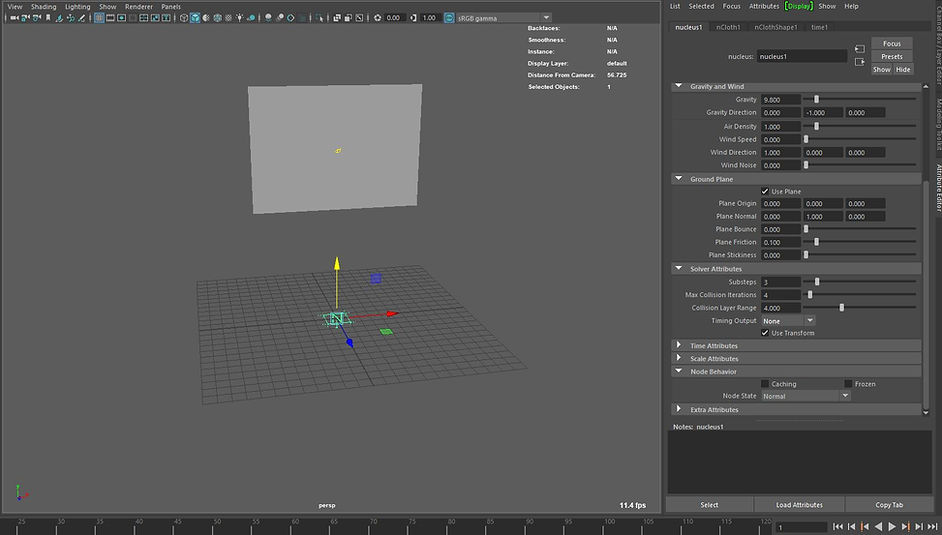This screenshot has height=535, width=942.
Task: Click the Substeps slider handle
Action: click(x=817, y=282)
